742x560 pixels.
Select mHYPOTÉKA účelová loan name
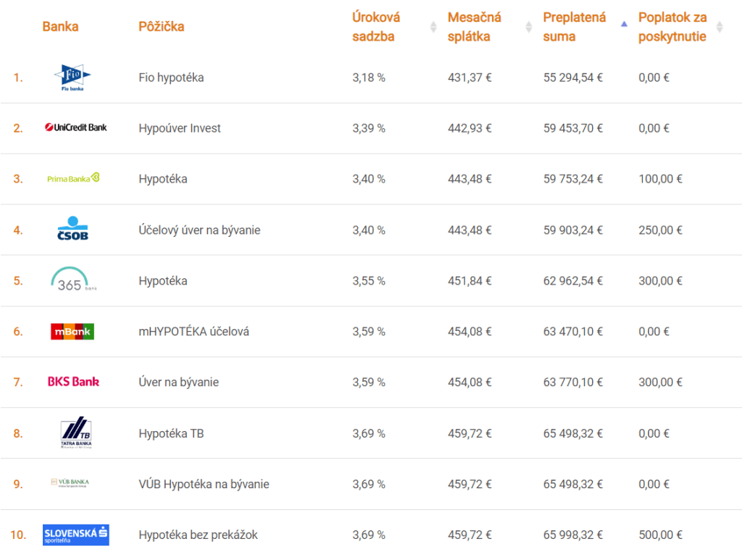click(193, 331)
